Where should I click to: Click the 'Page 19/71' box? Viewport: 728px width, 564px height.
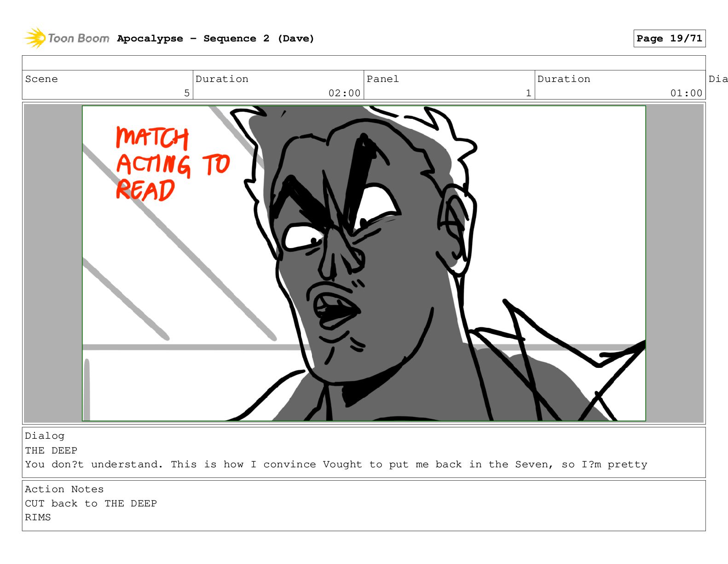(669, 39)
